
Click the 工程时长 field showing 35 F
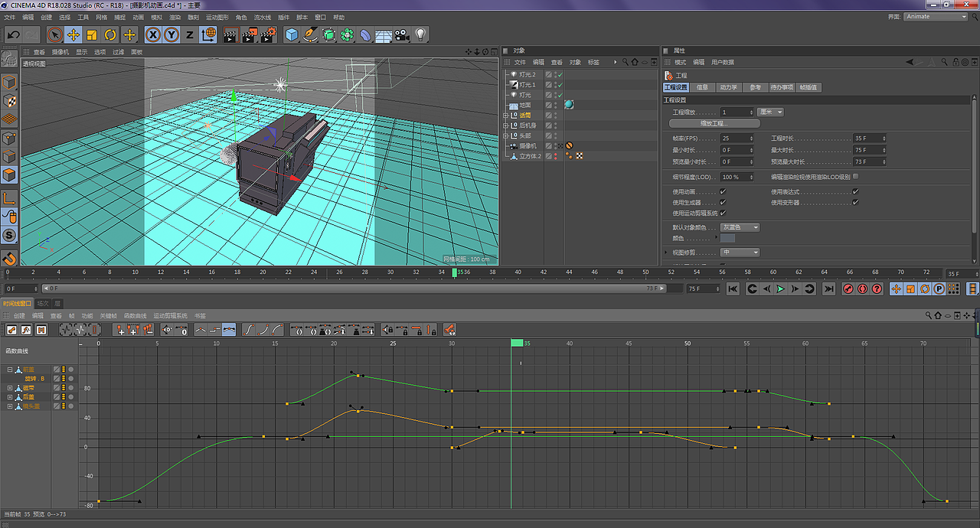(870, 139)
